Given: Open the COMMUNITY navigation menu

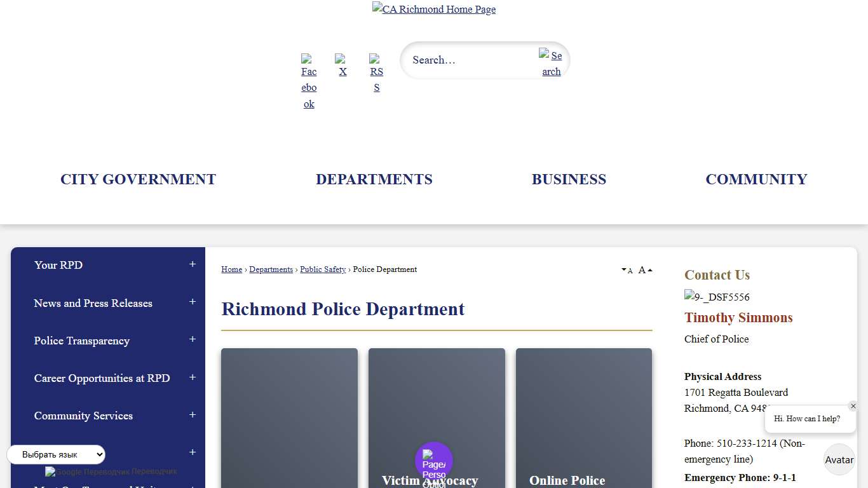Looking at the screenshot, I should click(756, 179).
